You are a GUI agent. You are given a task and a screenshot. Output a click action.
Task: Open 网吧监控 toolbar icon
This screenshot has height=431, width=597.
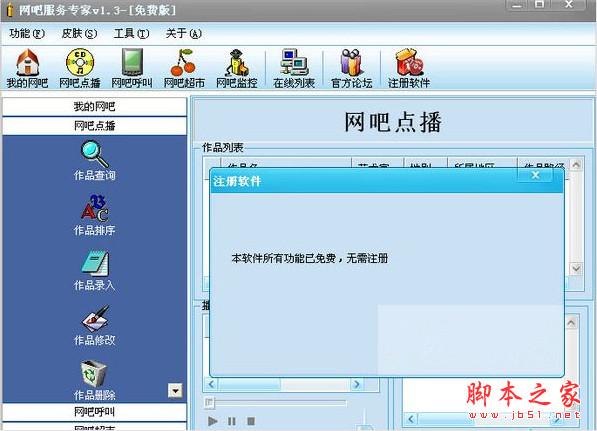[236, 69]
